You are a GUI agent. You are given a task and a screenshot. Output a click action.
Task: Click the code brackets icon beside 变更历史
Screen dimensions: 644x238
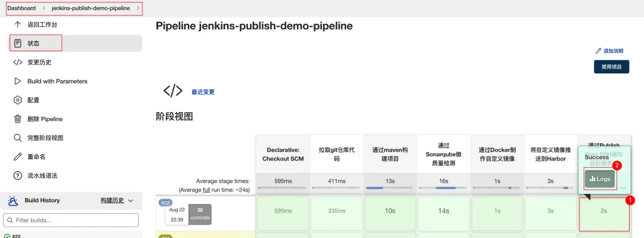coord(18,63)
